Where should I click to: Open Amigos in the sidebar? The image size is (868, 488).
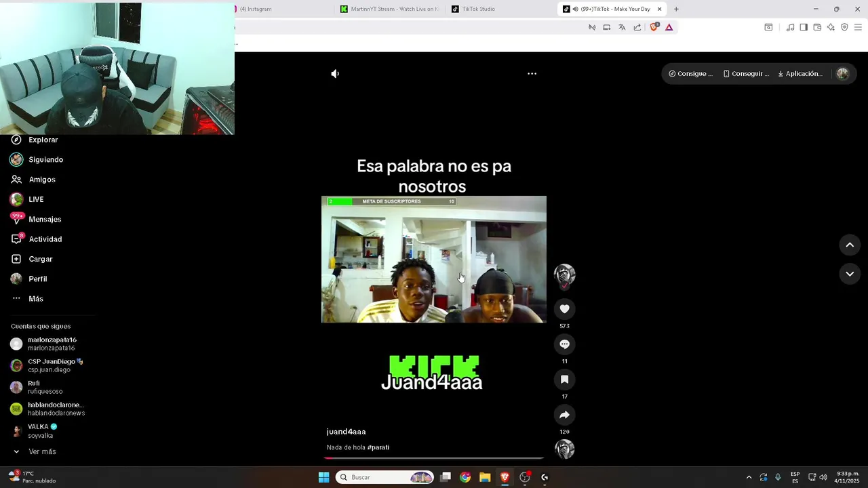coord(33,180)
